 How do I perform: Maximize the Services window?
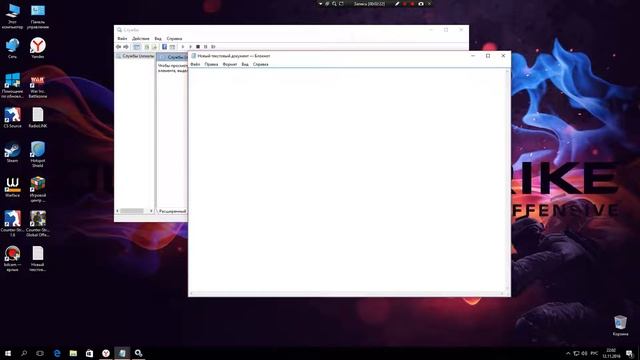[446, 30]
